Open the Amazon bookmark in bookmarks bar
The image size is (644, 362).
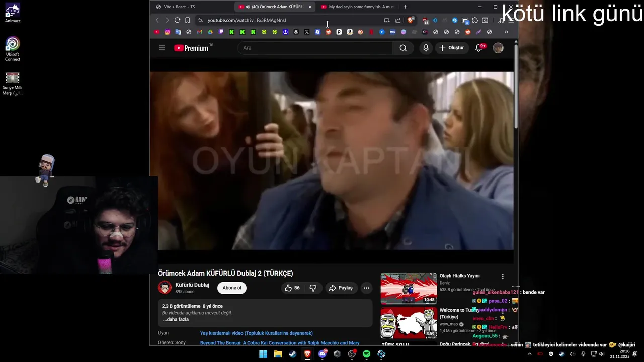pos(350,32)
